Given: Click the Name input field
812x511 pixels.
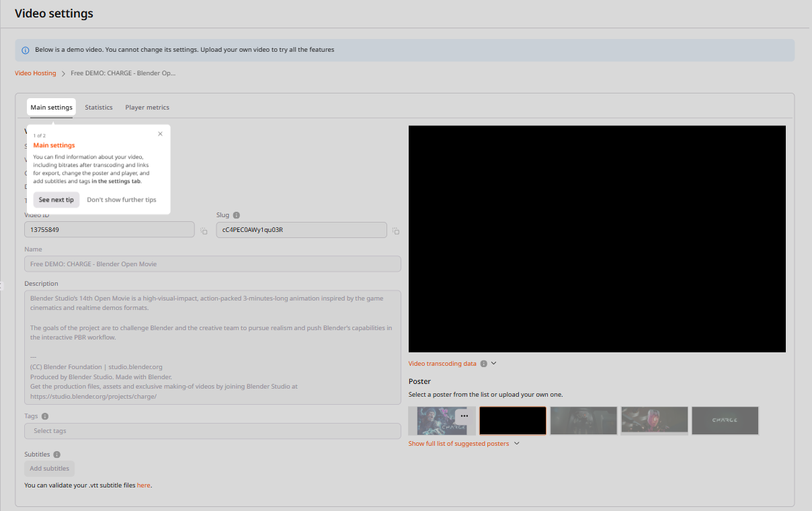Looking at the screenshot, I should click(x=212, y=264).
